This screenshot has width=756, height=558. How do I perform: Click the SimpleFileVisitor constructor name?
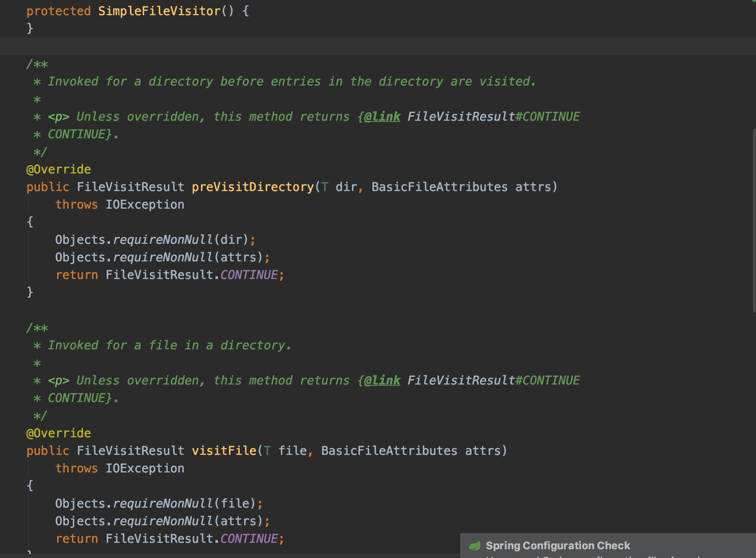[159, 11]
